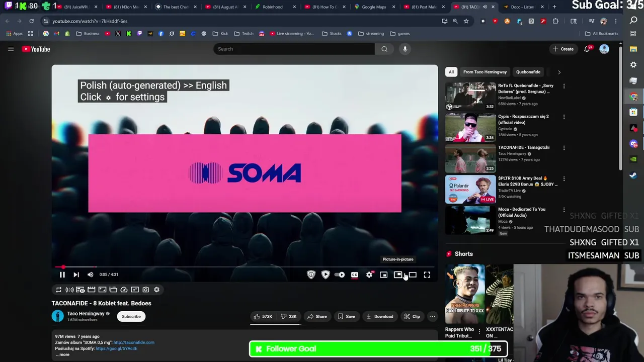
Task: Open player settings gear in control bar
Action: coord(369,275)
